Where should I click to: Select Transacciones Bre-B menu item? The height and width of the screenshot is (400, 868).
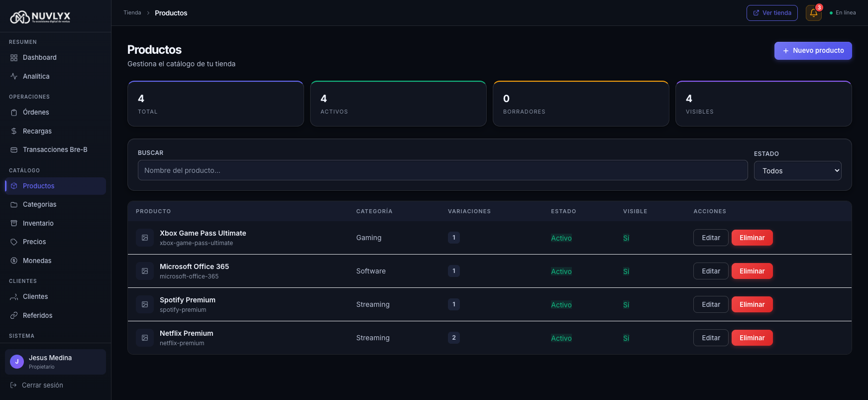click(55, 150)
